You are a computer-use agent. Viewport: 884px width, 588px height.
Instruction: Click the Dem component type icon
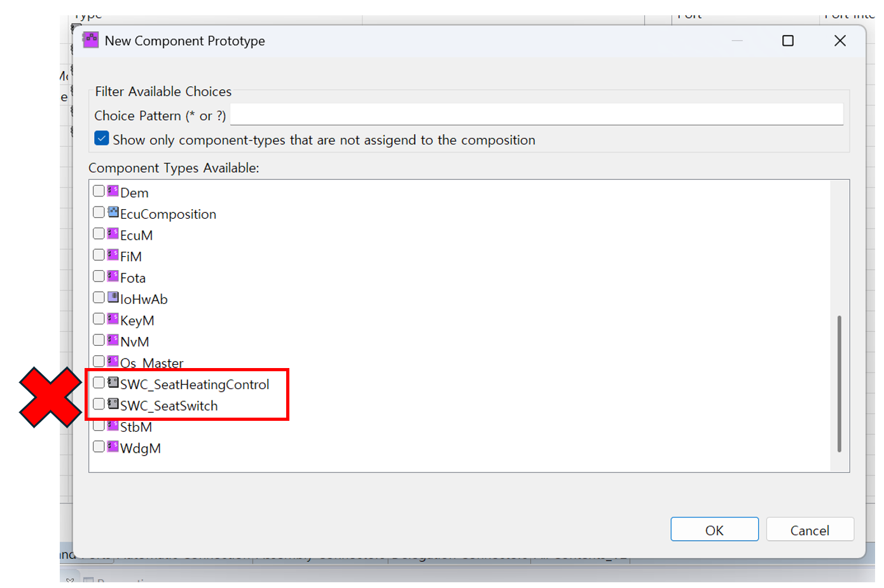[x=113, y=191]
